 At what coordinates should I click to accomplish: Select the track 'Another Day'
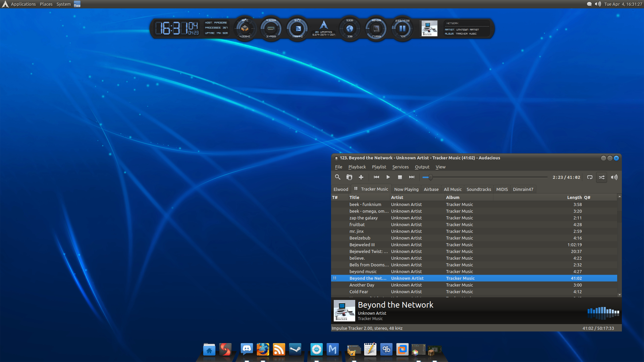474,285
